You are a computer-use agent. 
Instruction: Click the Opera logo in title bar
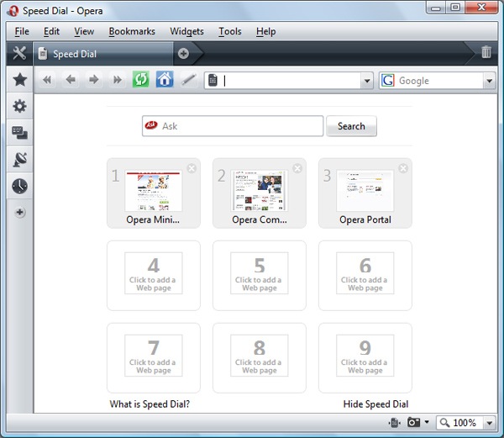[13, 11]
